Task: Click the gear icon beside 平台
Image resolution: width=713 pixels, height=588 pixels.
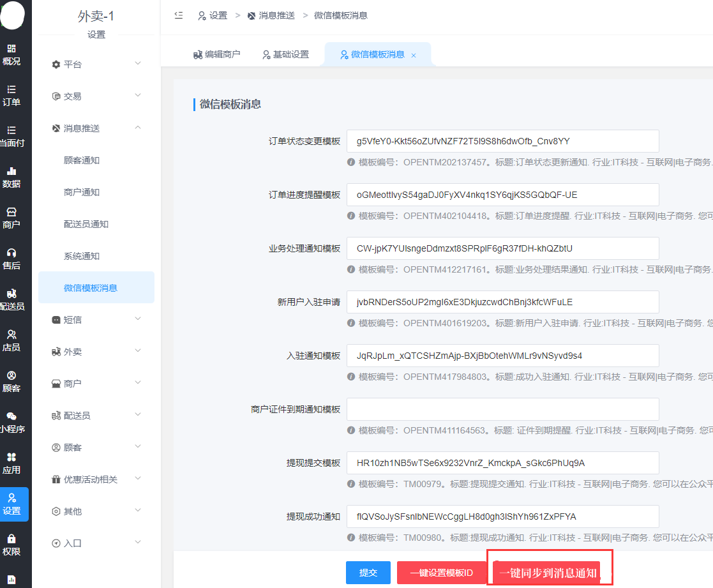Action: (x=56, y=64)
